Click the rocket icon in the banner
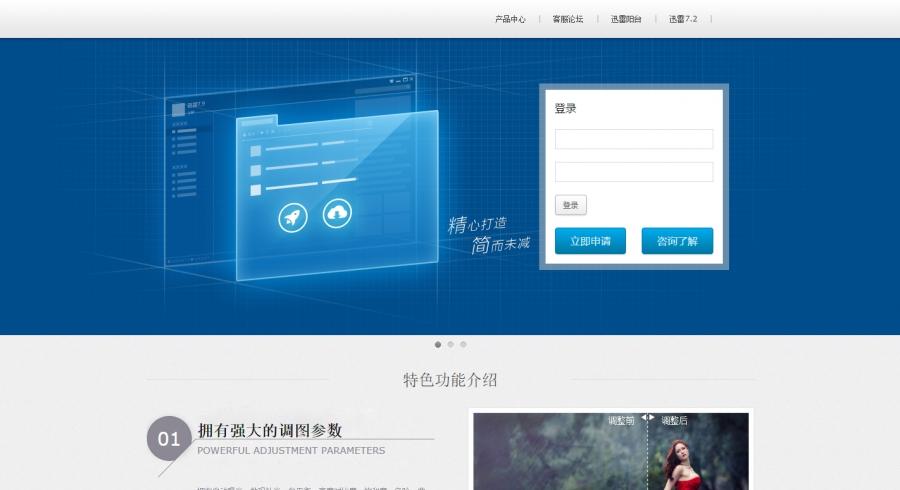The width and height of the screenshot is (900, 490). (293, 217)
